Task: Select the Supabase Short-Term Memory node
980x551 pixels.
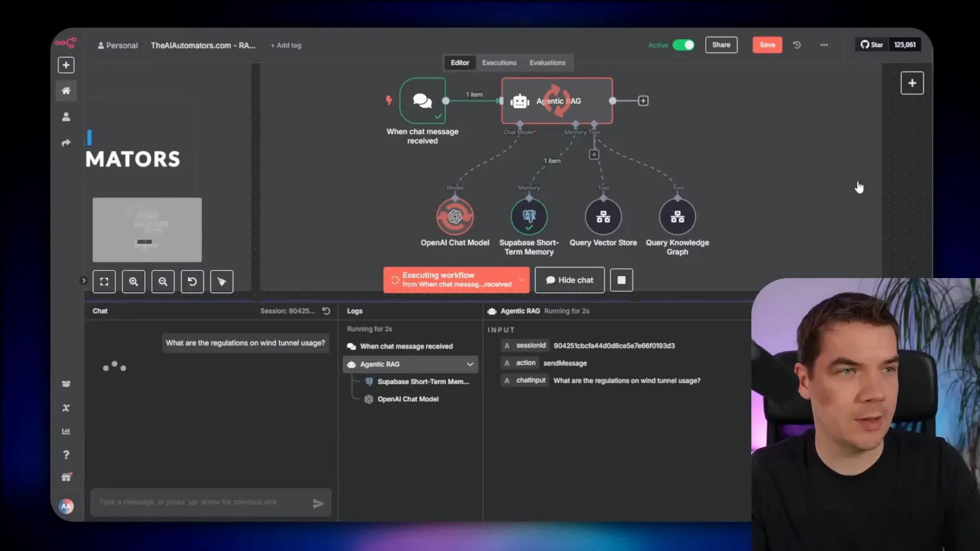Action: click(x=529, y=217)
